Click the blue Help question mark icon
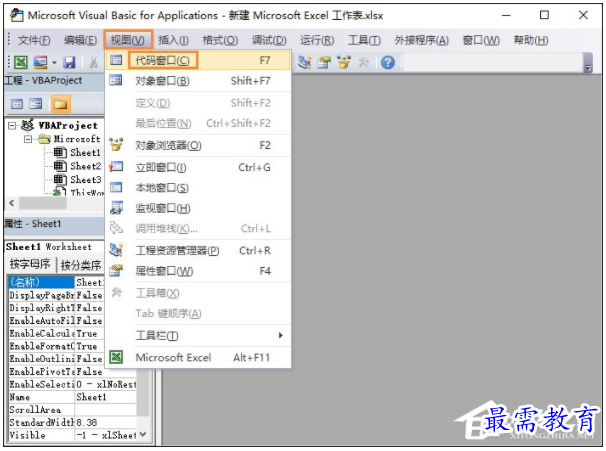 click(388, 62)
